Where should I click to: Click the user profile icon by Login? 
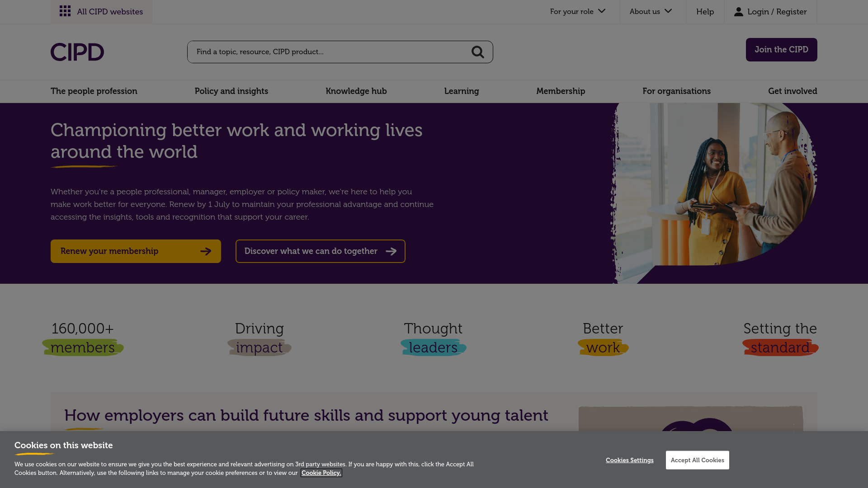[738, 11]
